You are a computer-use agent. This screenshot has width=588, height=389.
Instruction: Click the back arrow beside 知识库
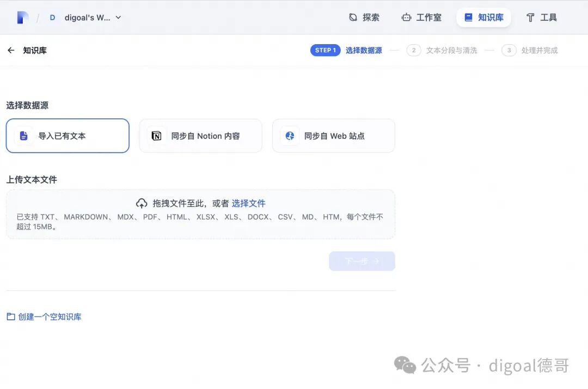coord(11,50)
